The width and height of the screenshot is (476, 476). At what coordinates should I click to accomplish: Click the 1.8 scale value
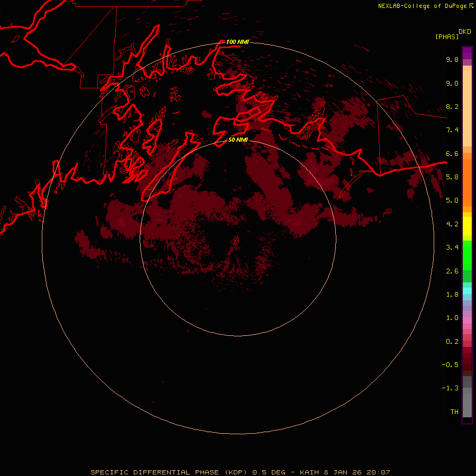coord(452,295)
